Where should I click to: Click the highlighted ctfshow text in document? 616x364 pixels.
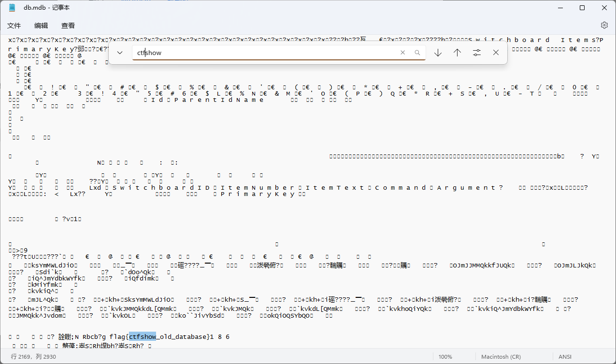[143, 336]
